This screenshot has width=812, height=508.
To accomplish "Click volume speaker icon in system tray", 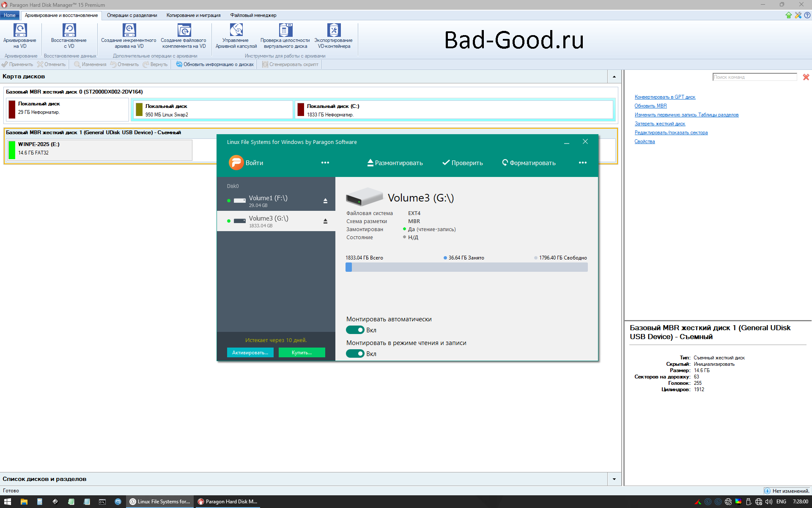I will [769, 502].
